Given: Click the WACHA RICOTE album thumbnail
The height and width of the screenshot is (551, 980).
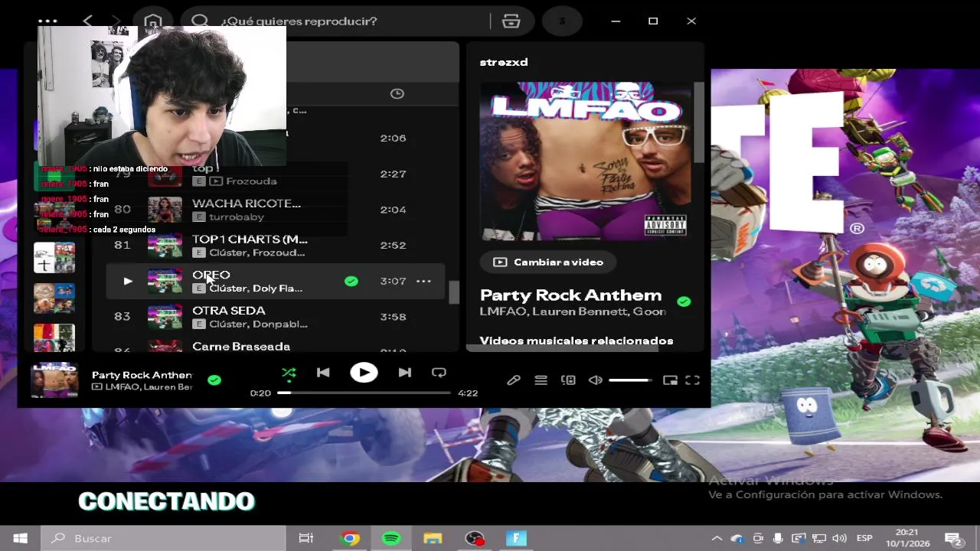Looking at the screenshot, I should [x=165, y=210].
